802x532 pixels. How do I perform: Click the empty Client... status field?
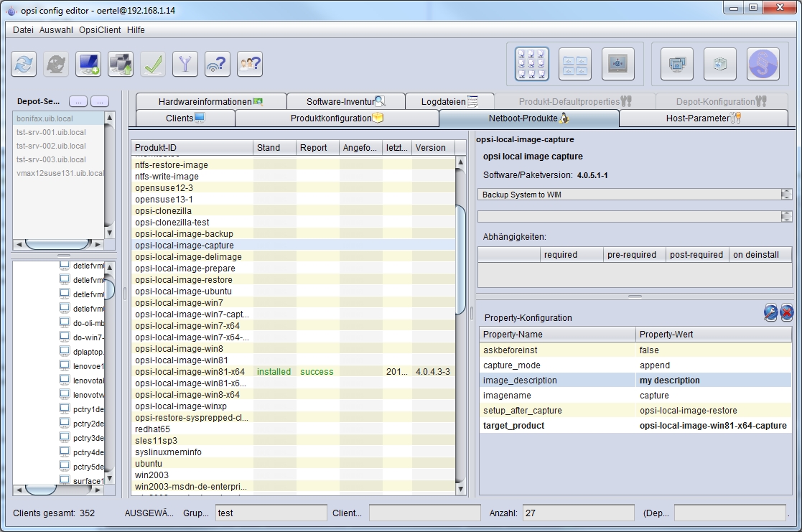coord(424,513)
